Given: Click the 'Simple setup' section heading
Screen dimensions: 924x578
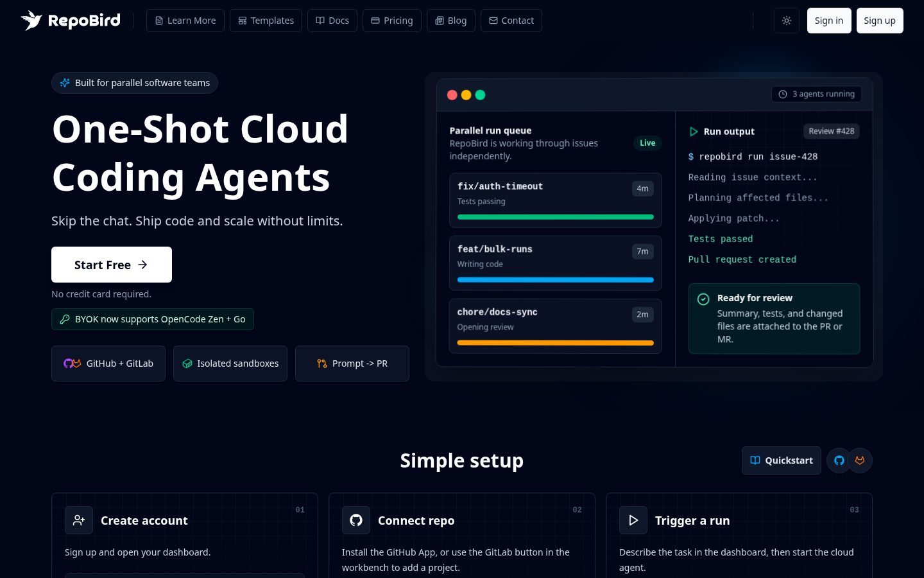Looking at the screenshot, I should tap(462, 460).
